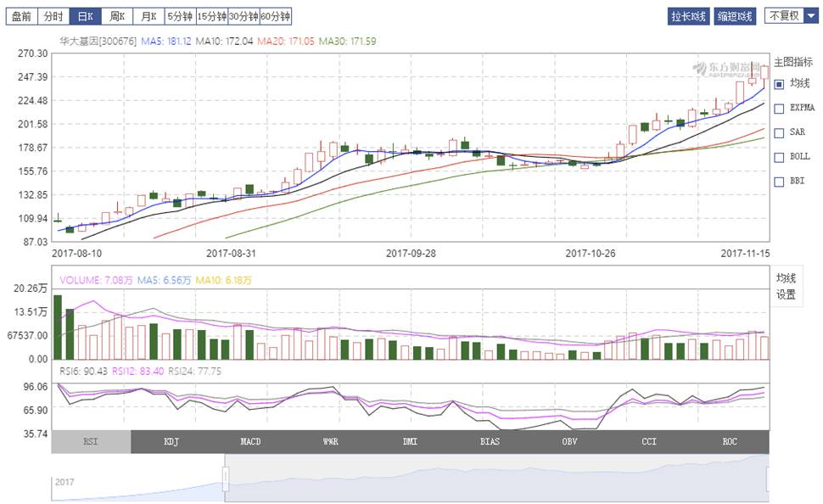Enable the SAR indicator checkbox
Screen dimensions: 823x504
pyautogui.click(x=779, y=132)
